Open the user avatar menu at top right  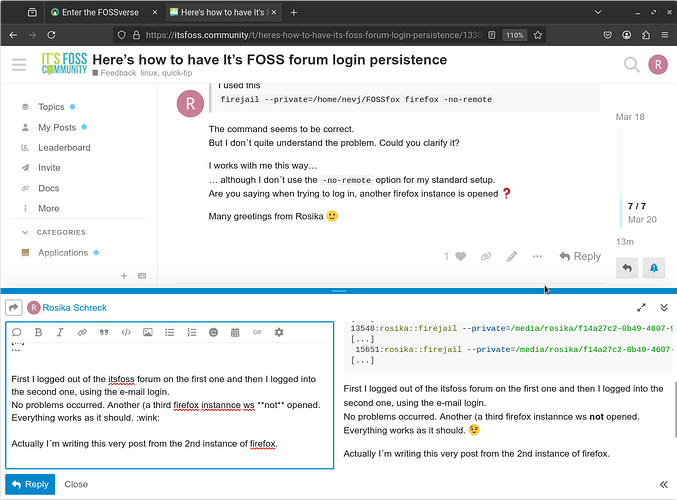658,65
